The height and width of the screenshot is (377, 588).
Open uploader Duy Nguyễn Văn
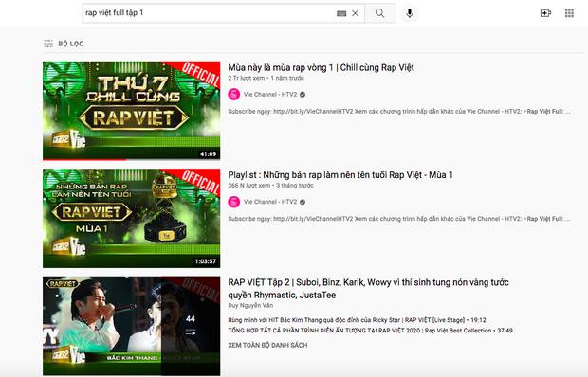[250, 306]
